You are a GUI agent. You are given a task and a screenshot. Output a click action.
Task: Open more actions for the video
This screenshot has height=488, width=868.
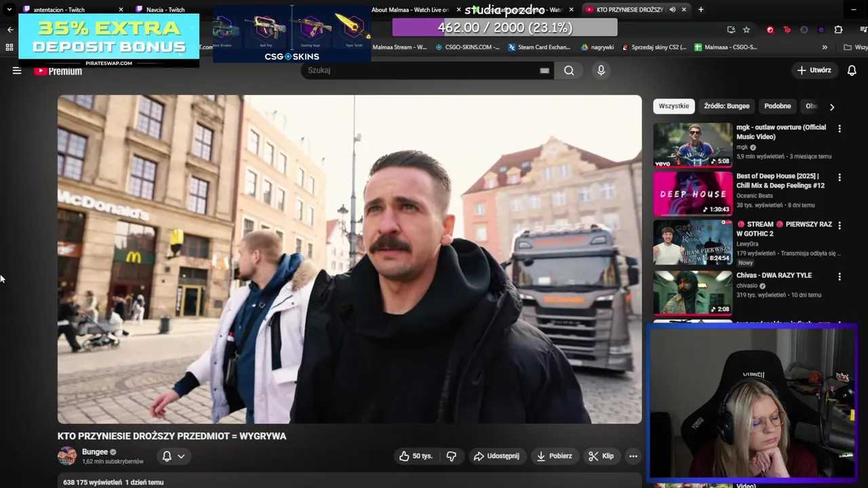[633, 456]
